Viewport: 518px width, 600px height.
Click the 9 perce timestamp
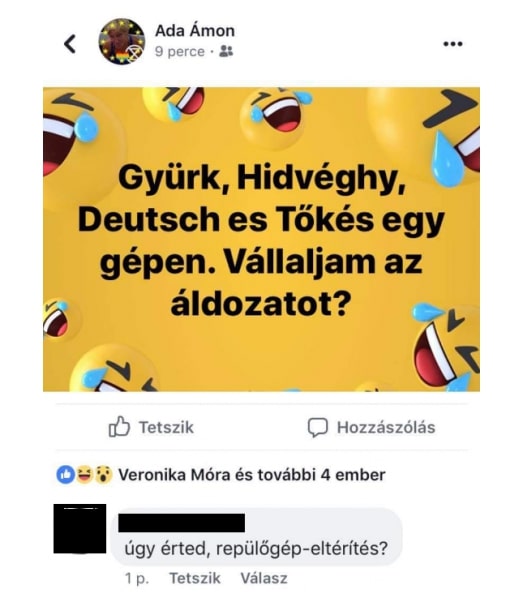click(x=179, y=52)
